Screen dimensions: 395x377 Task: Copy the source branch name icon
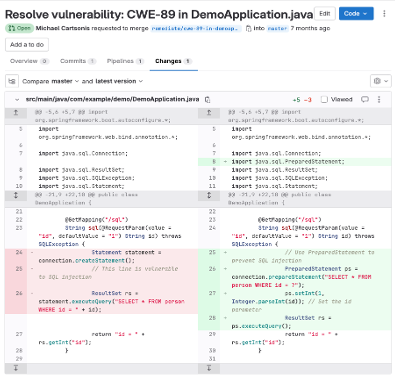pyautogui.click(x=248, y=29)
